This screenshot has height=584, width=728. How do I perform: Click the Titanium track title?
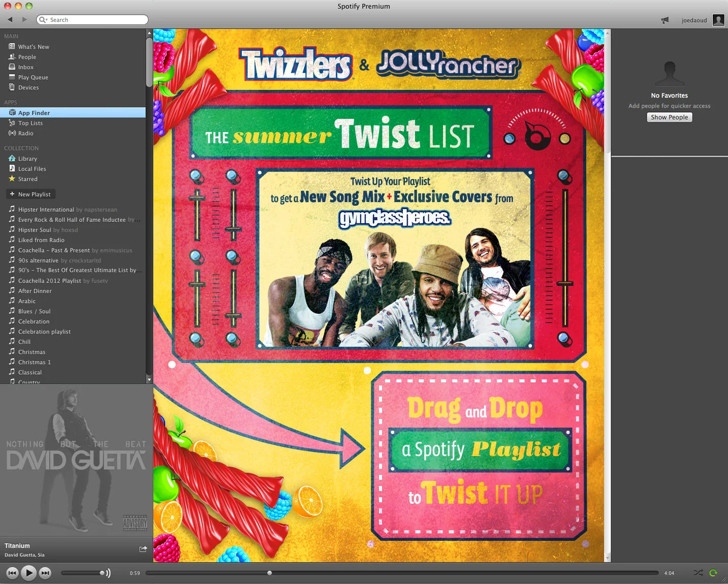pos(17,545)
